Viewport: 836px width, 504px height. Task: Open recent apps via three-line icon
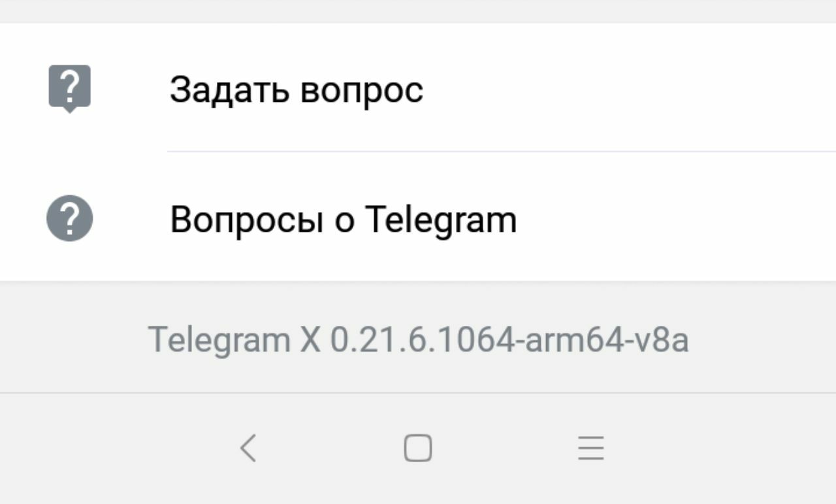591,449
